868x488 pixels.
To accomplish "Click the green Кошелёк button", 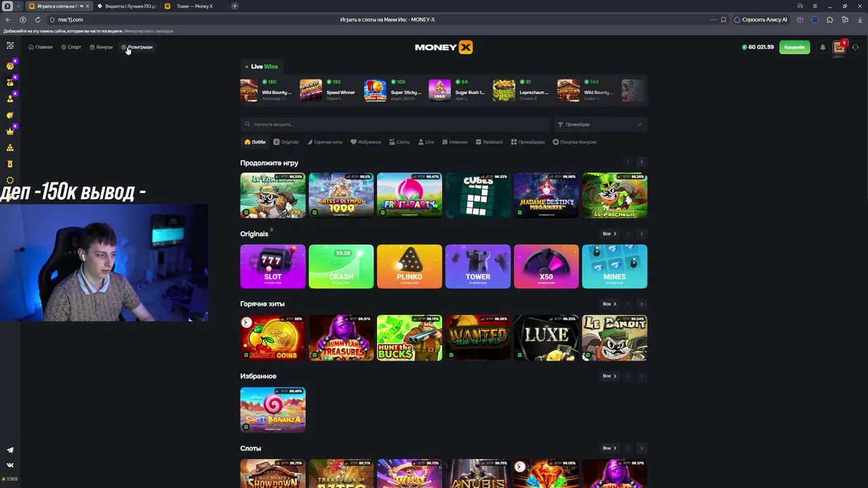I will 795,47.
